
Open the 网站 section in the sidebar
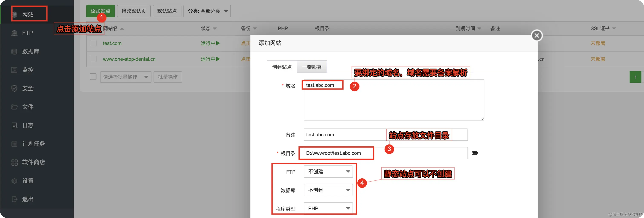(x=29, y=14)
